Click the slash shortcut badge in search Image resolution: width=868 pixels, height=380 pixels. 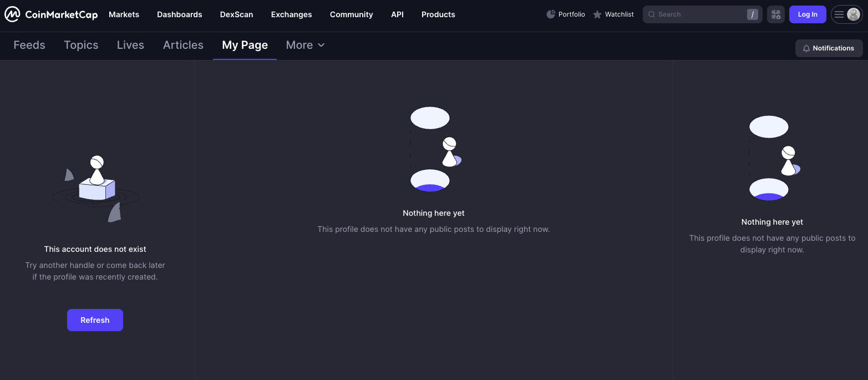click(x=752, y=14)
